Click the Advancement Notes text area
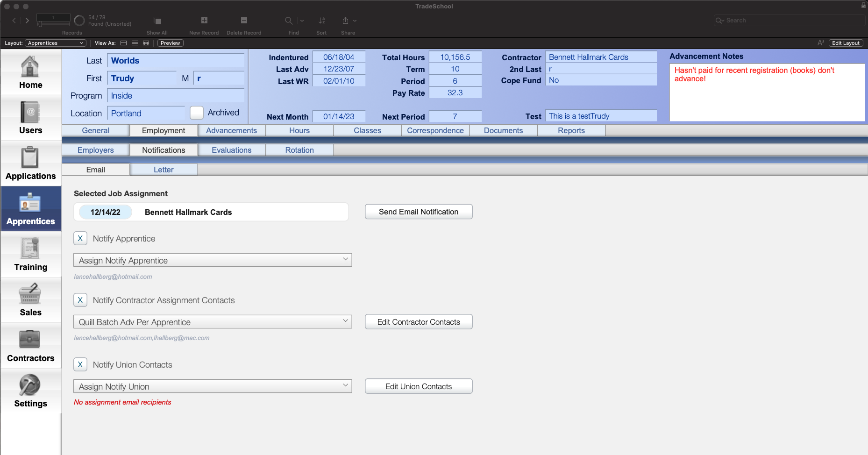 [x=767, y=92]
